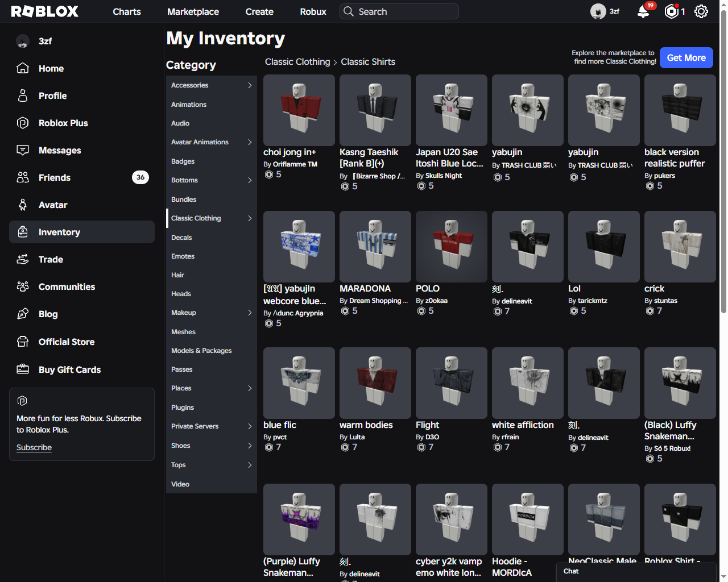This screenshot has width=728, height=582.
Task: Open creator link Oriflamme TM
Action: [295, 164]
